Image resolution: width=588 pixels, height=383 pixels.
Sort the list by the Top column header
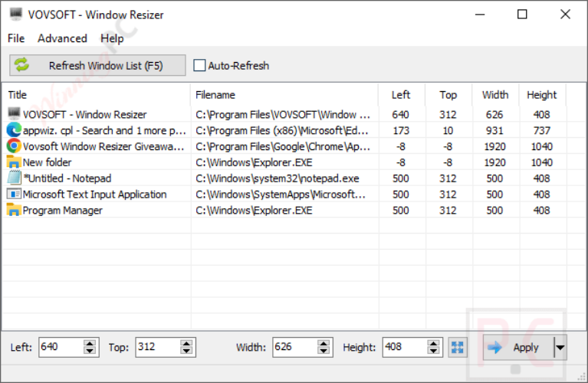coord(448,95)
